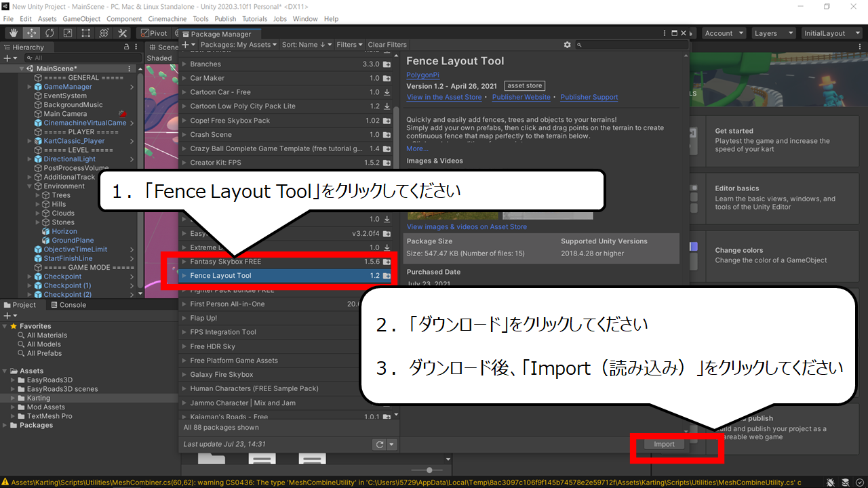Select All Prefabs under Favorites
The image size is (868, 488).
(x=44, y=353)
